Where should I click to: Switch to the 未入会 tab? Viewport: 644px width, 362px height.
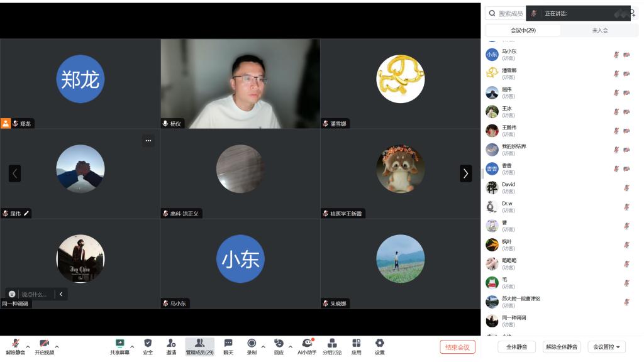(599, 30)
